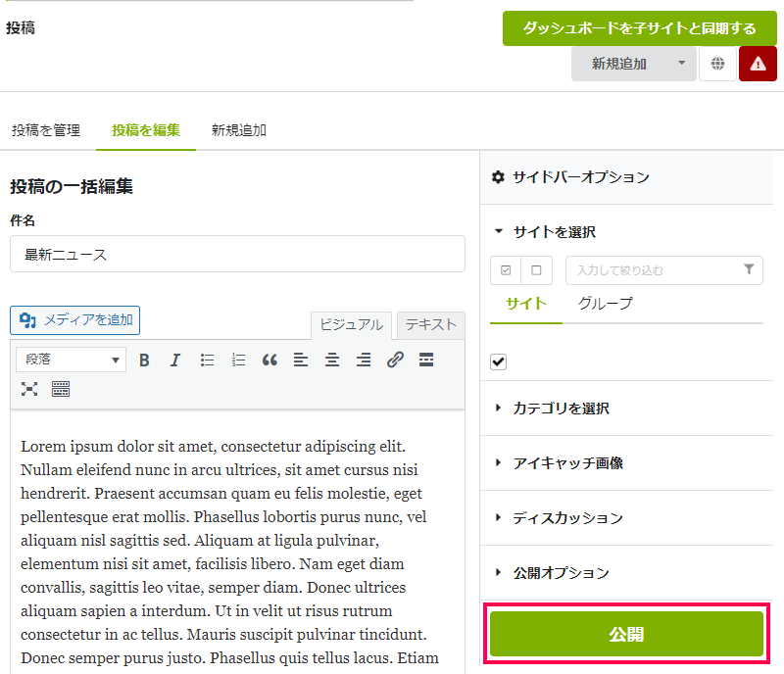Click into the Lorem ipsum editor body
This screenshot has width=784, height=674.
pos(237,543)
